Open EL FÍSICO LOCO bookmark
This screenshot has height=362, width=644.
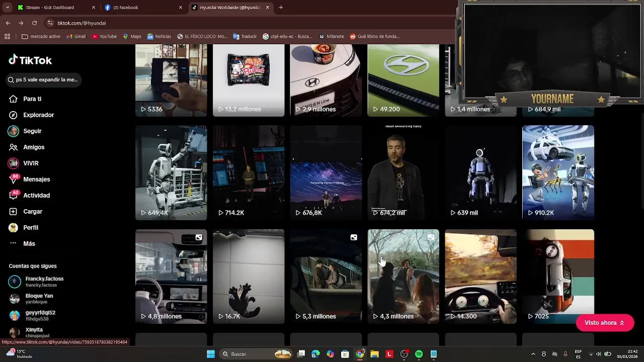tap(202, 36)
